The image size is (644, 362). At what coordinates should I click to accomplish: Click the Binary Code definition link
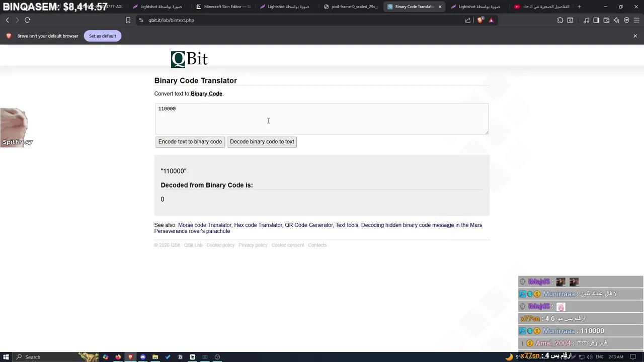[206, 94]
